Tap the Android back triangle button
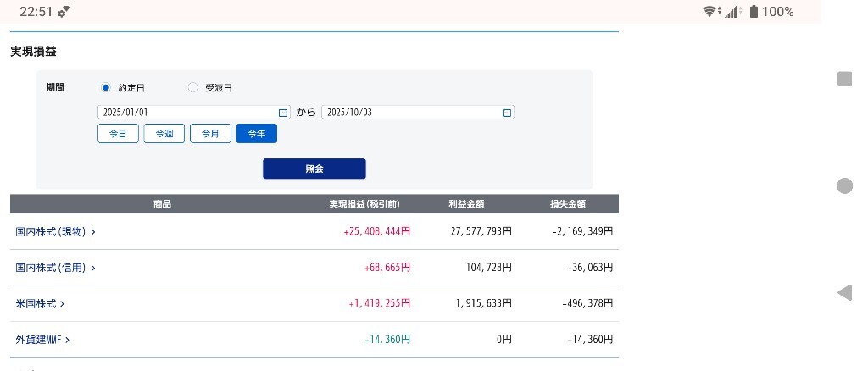 tap(844, 293)
